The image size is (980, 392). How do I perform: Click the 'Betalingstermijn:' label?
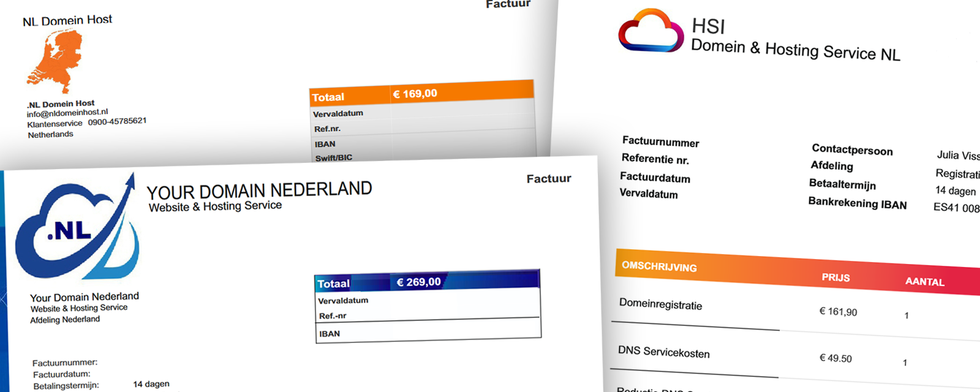click(x=66, y=386)
